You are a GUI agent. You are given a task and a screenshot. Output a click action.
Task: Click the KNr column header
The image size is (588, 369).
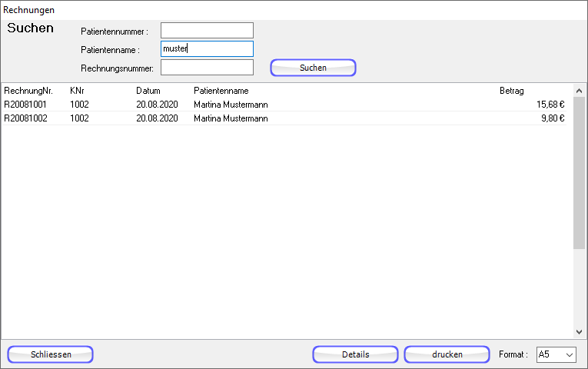pyautogui.click(x=77, y=91)
